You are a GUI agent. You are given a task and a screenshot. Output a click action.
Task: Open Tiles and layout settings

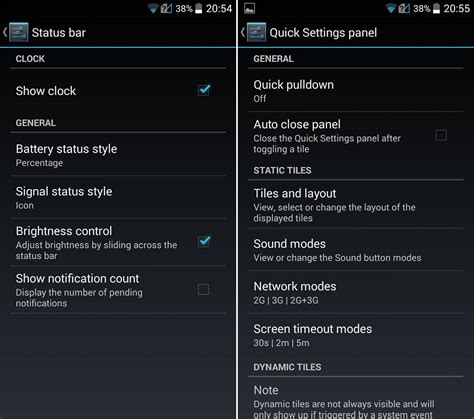[x=356, y=204]
